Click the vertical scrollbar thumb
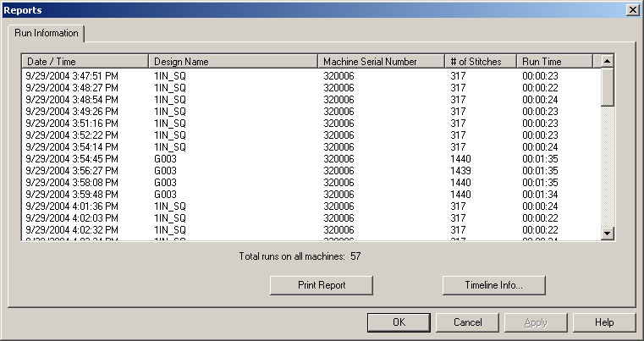Viewport: 644px width, 341px height. (x=607, y=87)
